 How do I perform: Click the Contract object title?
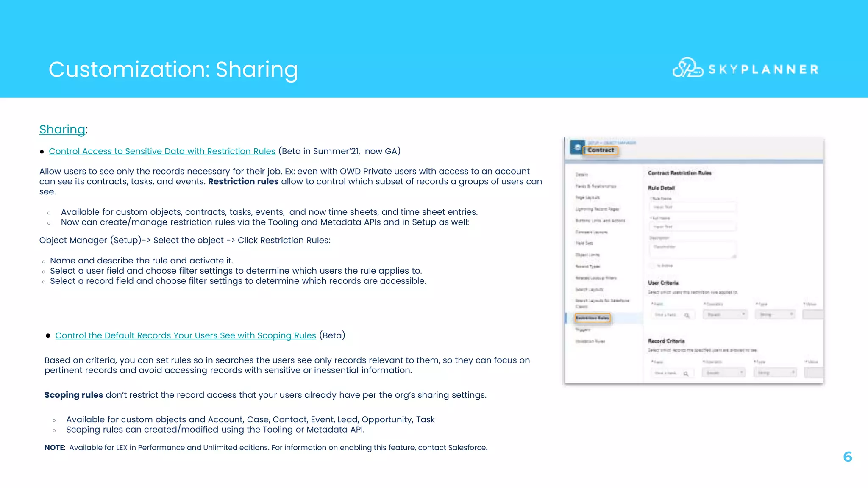click(601, 150)
